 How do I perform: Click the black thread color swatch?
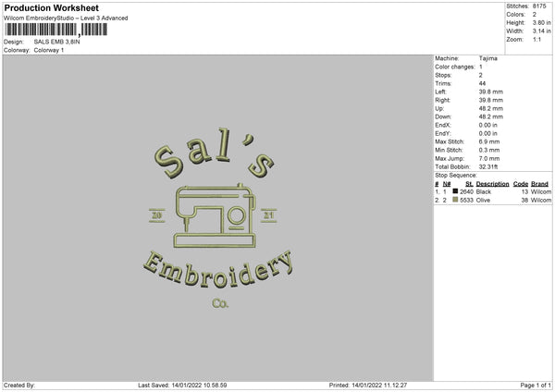(x=455, y=191)
